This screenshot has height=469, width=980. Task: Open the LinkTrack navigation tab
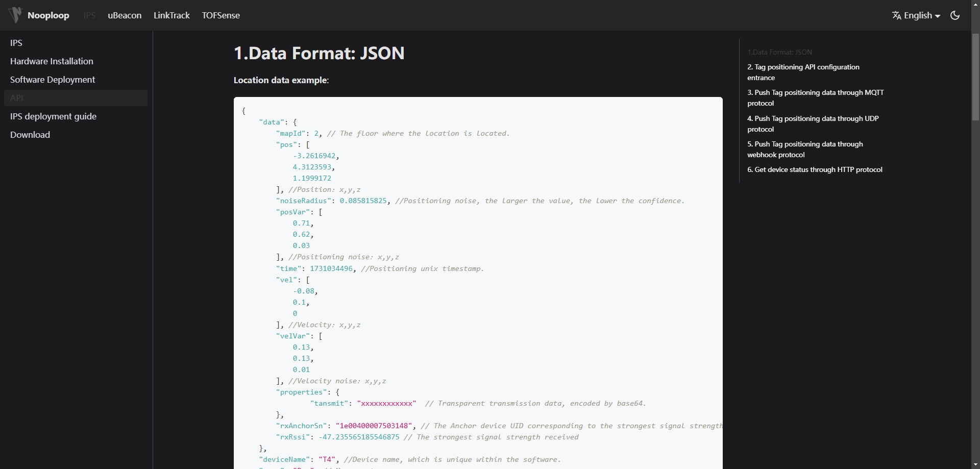(x=171, y=15)
